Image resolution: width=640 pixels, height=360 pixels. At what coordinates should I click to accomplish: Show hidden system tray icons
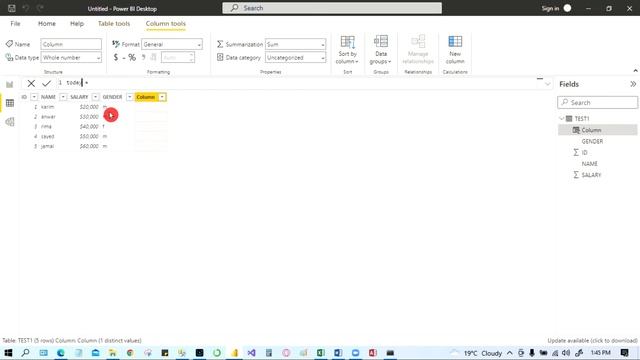510,353
